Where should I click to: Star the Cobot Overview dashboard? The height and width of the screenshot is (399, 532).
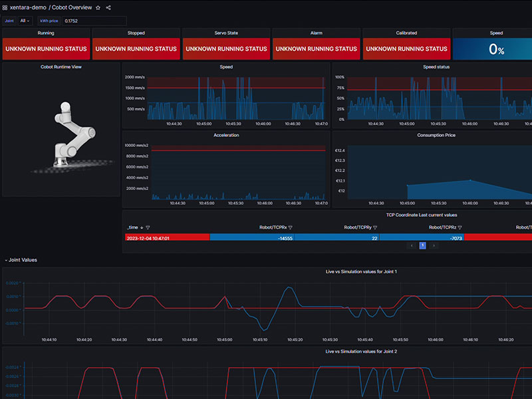point(98,7)
